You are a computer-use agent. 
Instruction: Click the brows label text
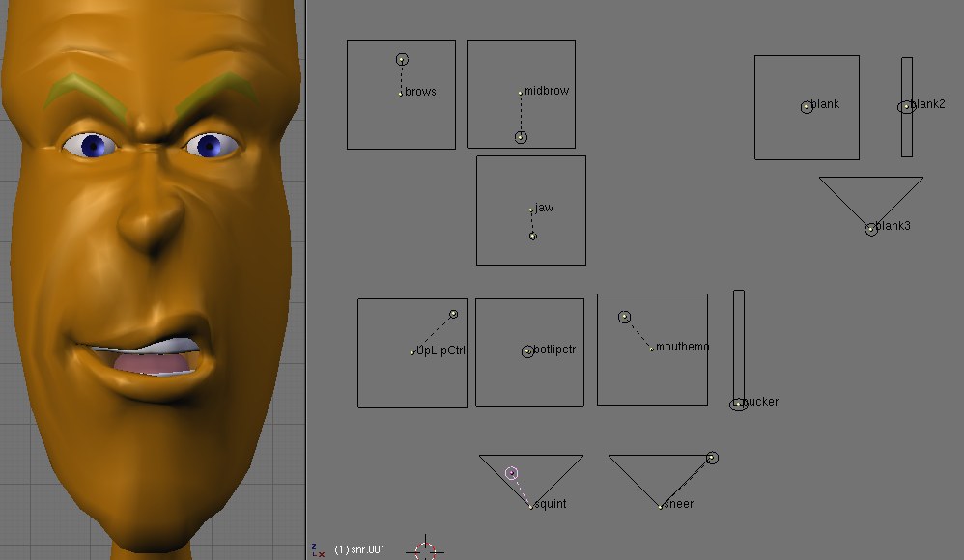420,92
